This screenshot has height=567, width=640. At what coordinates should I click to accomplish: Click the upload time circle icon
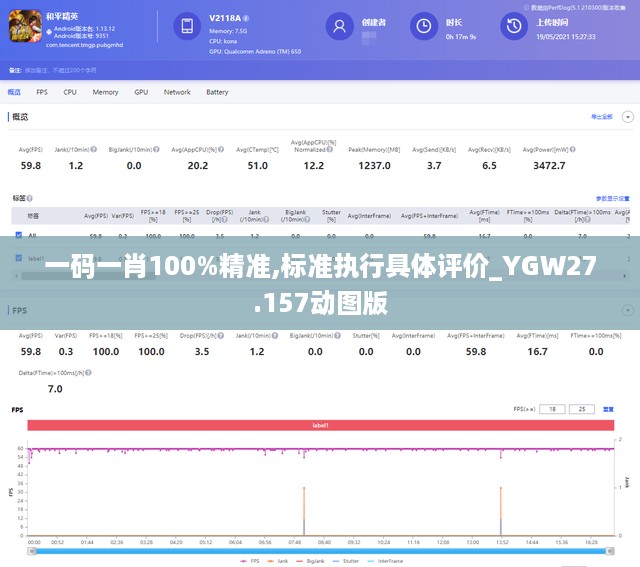pos(514,27)
